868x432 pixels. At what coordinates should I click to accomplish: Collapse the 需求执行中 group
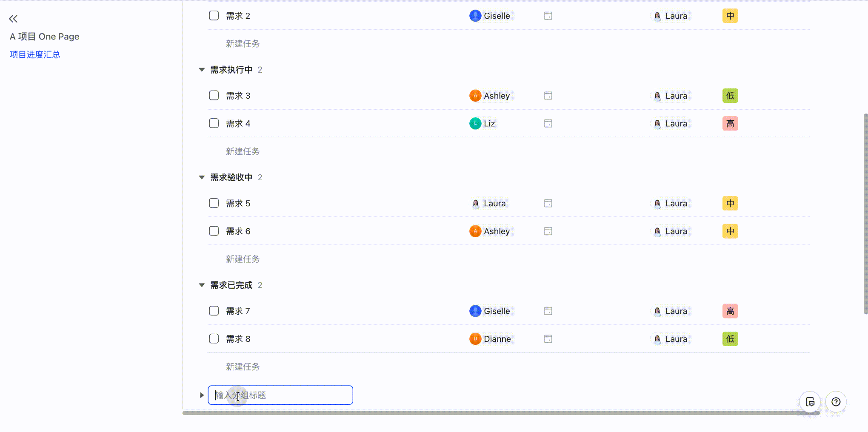pos(202,70)
